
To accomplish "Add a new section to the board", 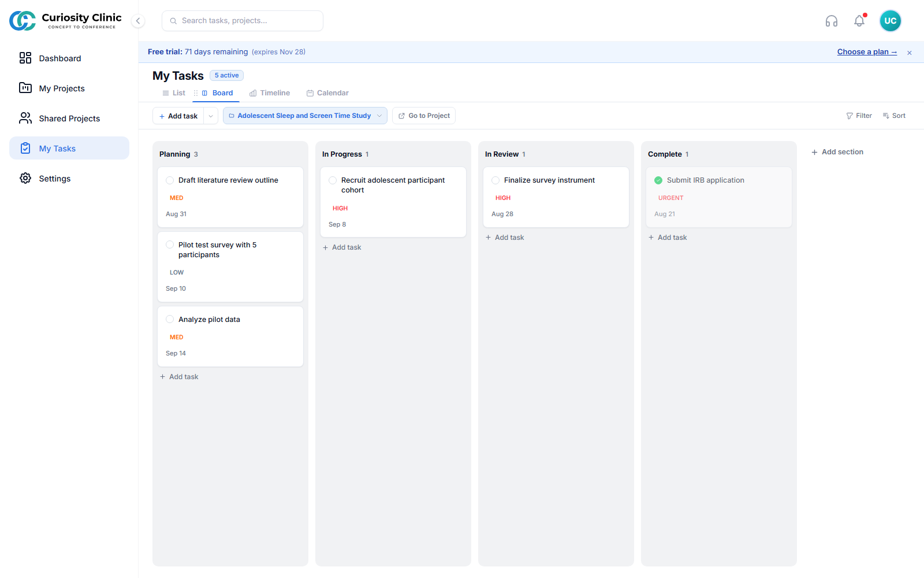I will (837, 152).
